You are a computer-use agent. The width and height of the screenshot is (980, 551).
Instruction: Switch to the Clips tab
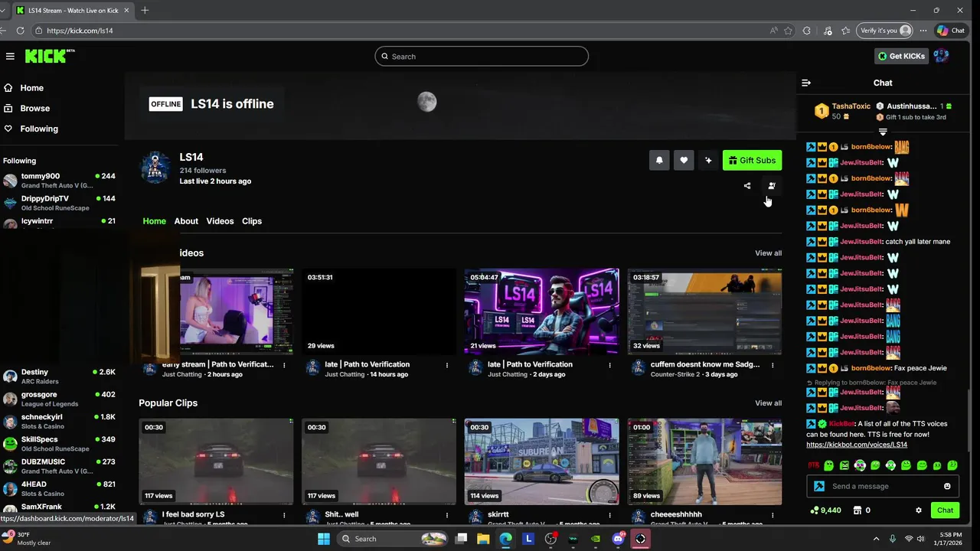[252, 221]
